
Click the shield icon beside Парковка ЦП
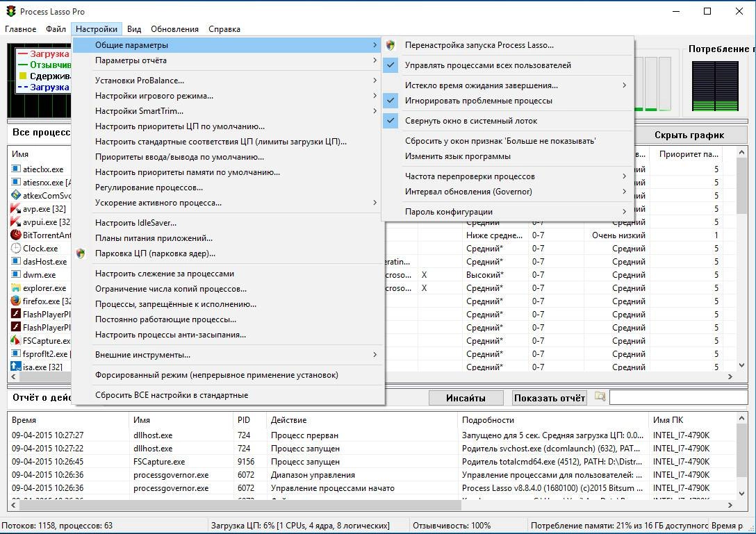point(81,253)
